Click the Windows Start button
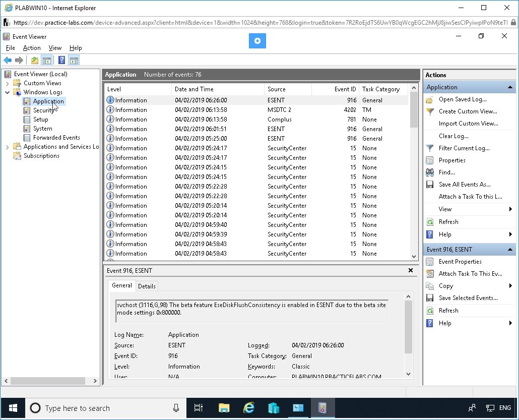 tap(13, 408)
